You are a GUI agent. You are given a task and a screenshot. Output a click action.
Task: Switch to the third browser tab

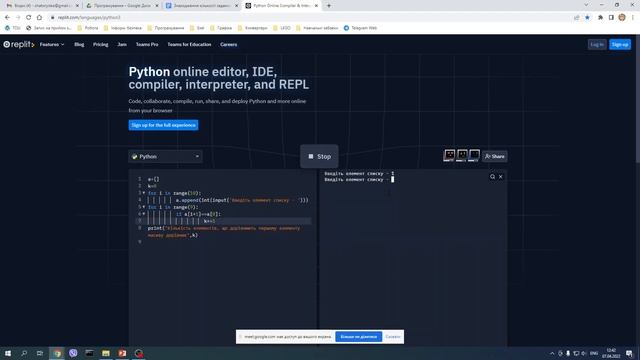202,6
